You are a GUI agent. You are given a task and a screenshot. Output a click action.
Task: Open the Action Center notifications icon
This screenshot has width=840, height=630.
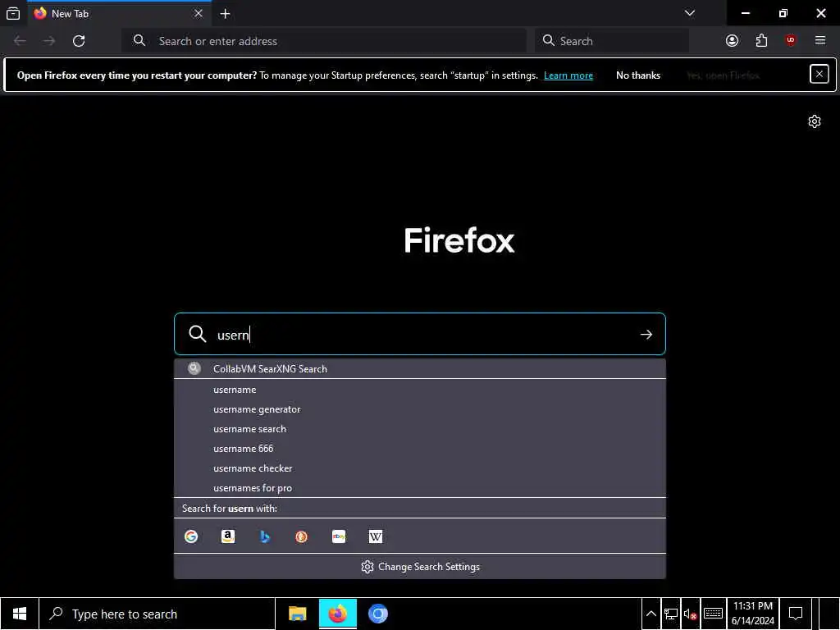pyautogui.click(x=796, y=614)
